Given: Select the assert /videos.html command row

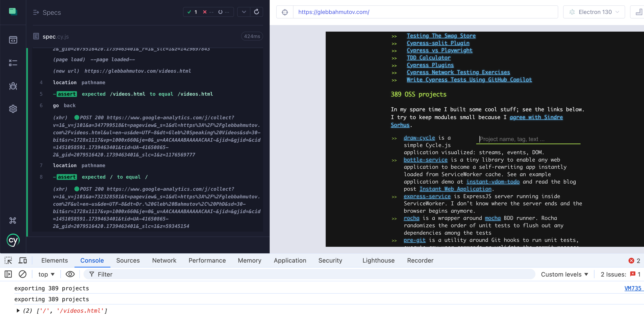Looking at the screenshot, I should (x=148, y=94).
